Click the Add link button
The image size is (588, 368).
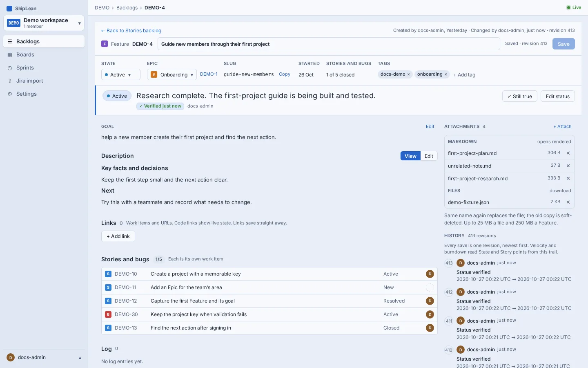[118, 236]
